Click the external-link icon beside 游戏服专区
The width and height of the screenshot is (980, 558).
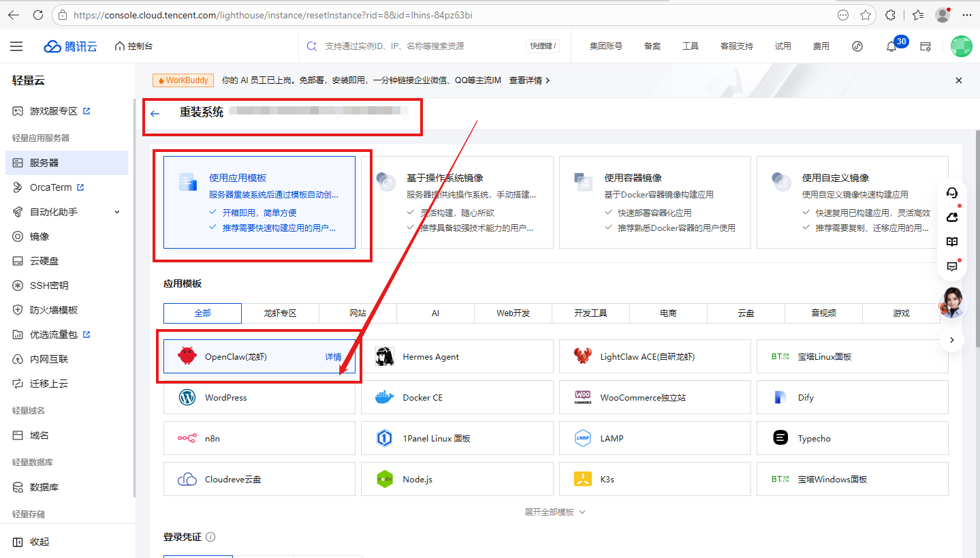[86, 111]
